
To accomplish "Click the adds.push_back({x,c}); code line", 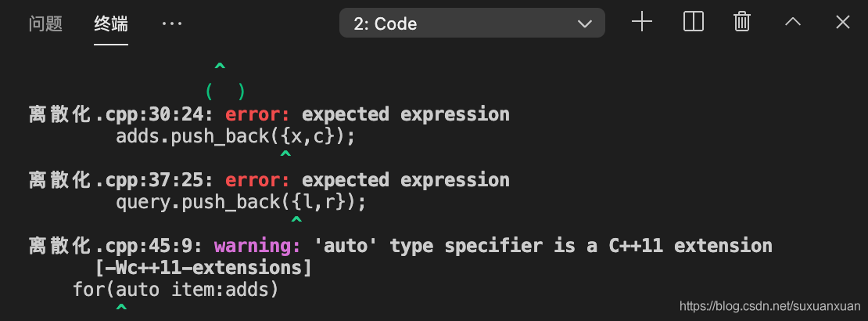I will point(235,136).
